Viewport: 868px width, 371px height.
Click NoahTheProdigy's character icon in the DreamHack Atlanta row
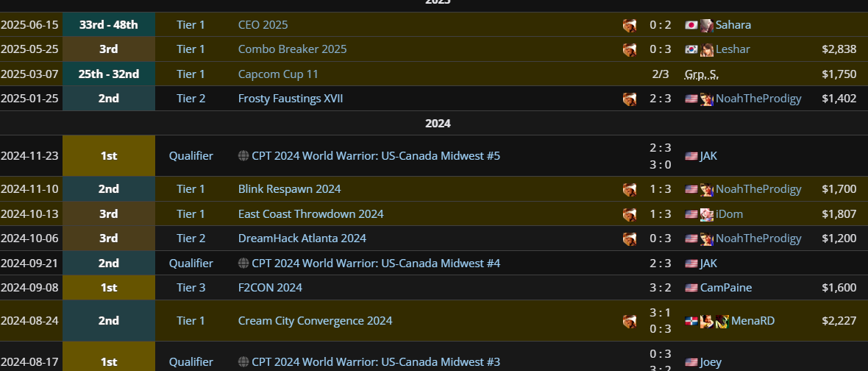pyautogui.click(x=706, y=239)
